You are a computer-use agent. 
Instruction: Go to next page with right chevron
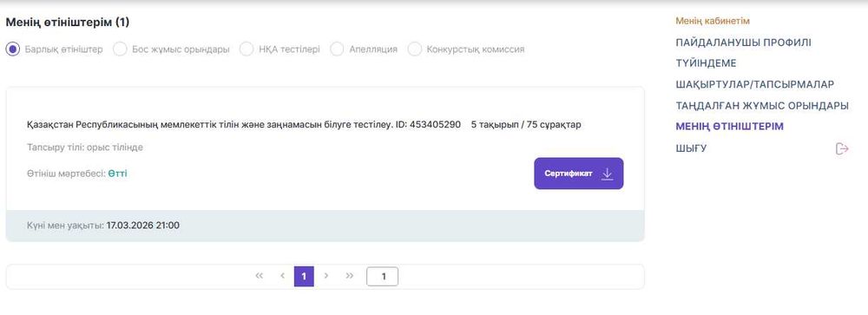pyautogui.click(x=326, y=276)
